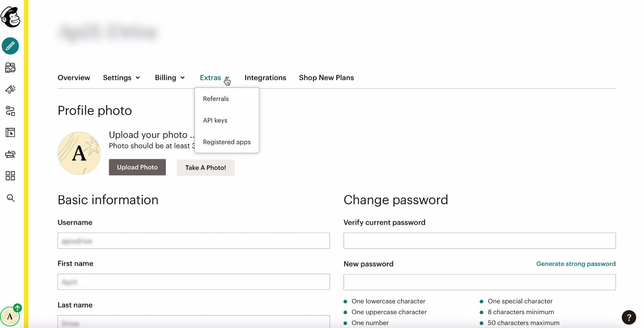
Task: Click the '50 characters maximum' requirement
Action: 523,323
